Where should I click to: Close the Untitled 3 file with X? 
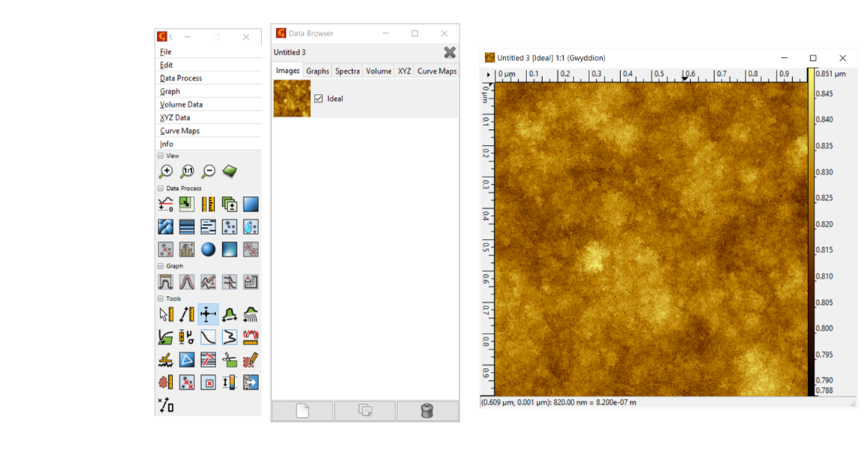click(449, 53)
